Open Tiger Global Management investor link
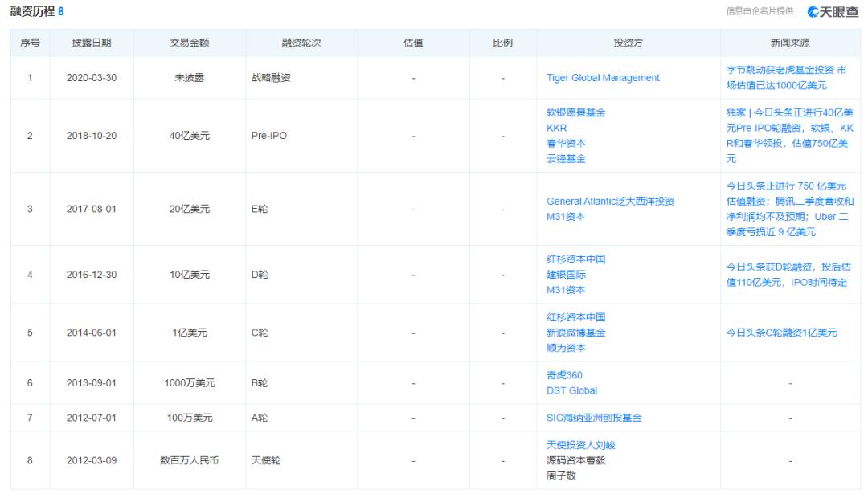This screenshot has height=498, width=868. pyautogui.click(x=603, y=78)
